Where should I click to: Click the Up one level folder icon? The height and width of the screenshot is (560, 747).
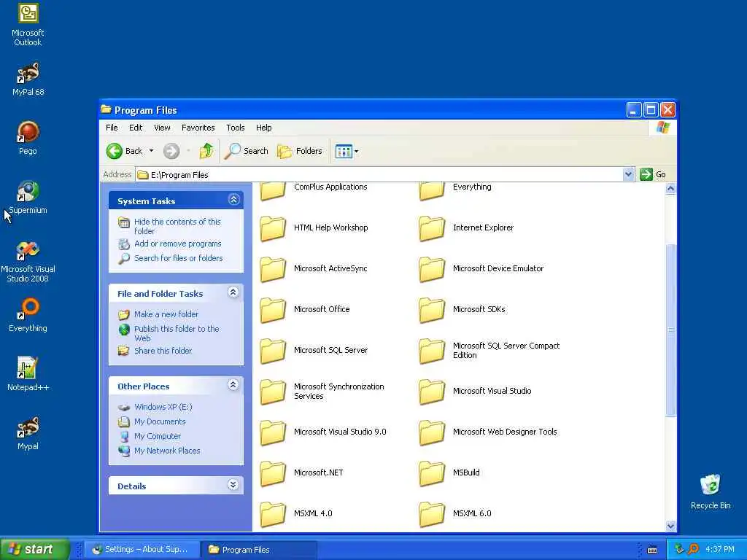tap(206, 151)
